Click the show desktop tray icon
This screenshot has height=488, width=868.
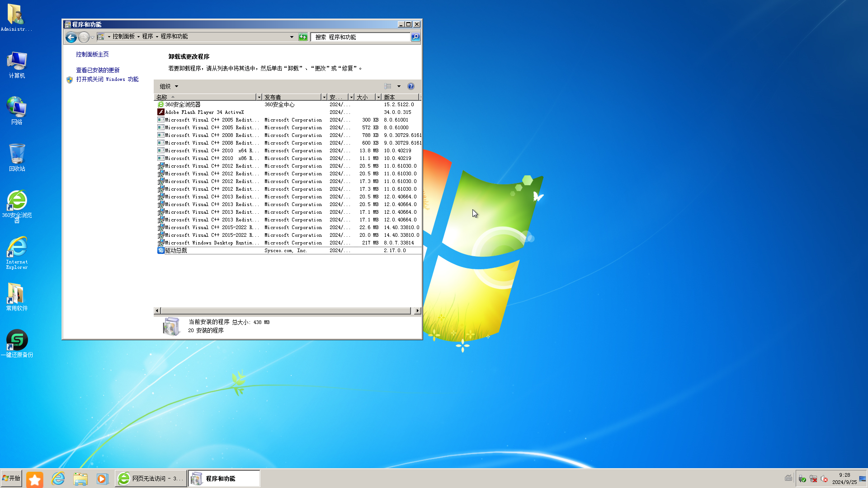coord(863,479)
